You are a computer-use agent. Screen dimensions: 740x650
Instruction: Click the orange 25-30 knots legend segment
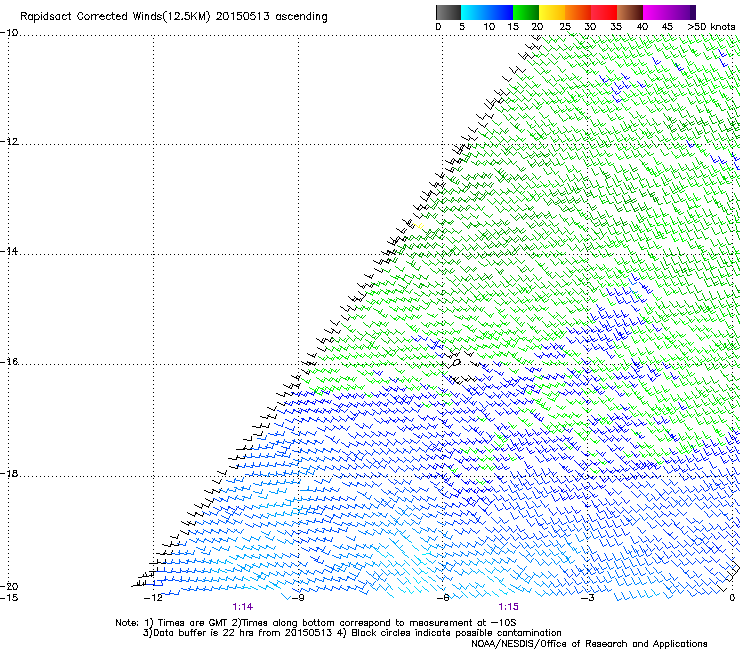pos(578,12)
